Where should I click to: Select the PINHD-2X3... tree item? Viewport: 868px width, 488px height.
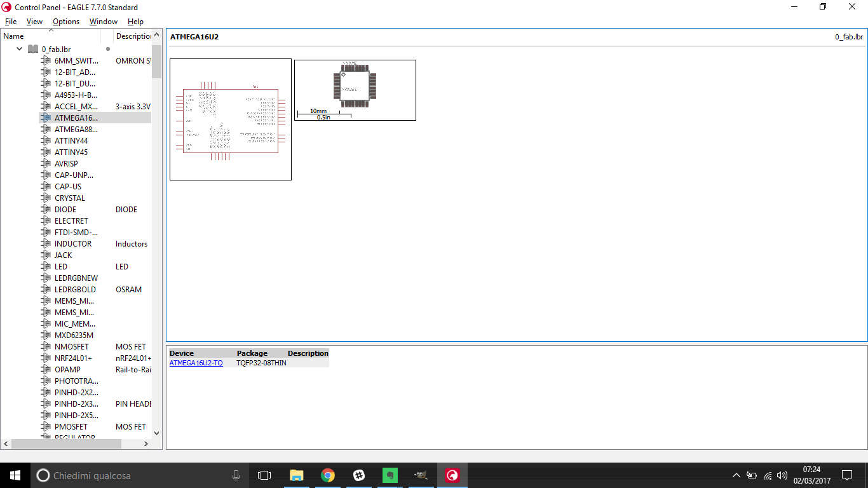pyautogui.click(x=76, y=403)
